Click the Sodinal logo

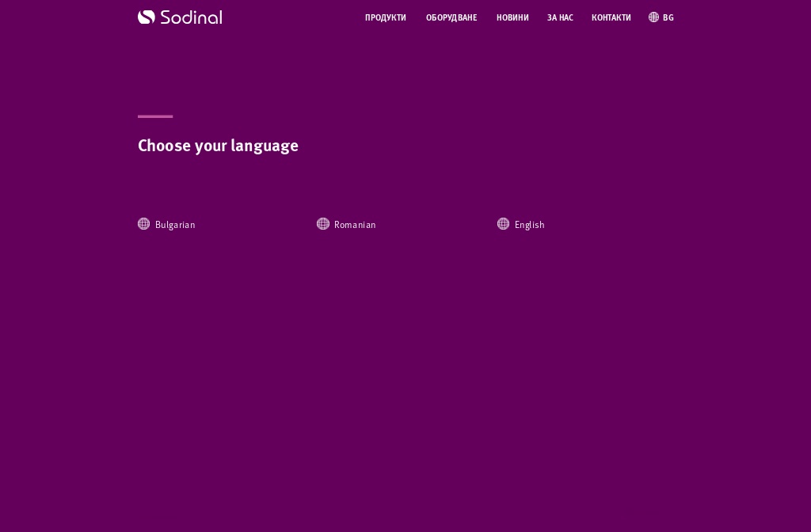point(180,17)
